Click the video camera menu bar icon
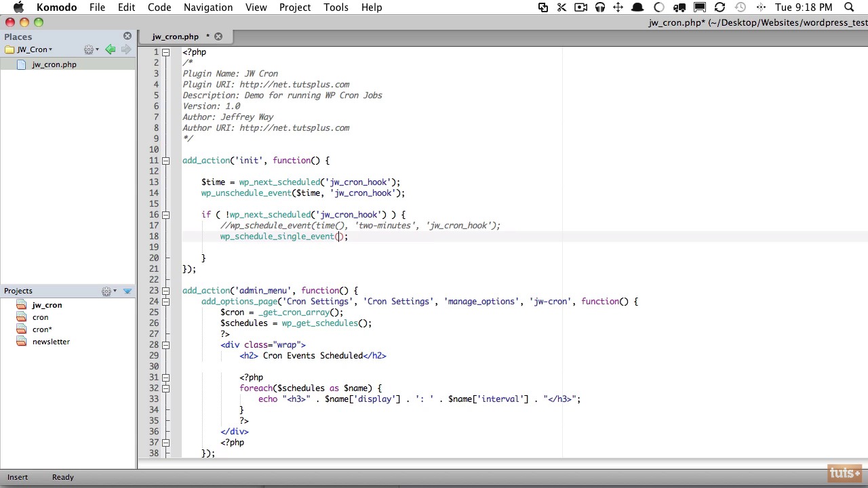 580,7
